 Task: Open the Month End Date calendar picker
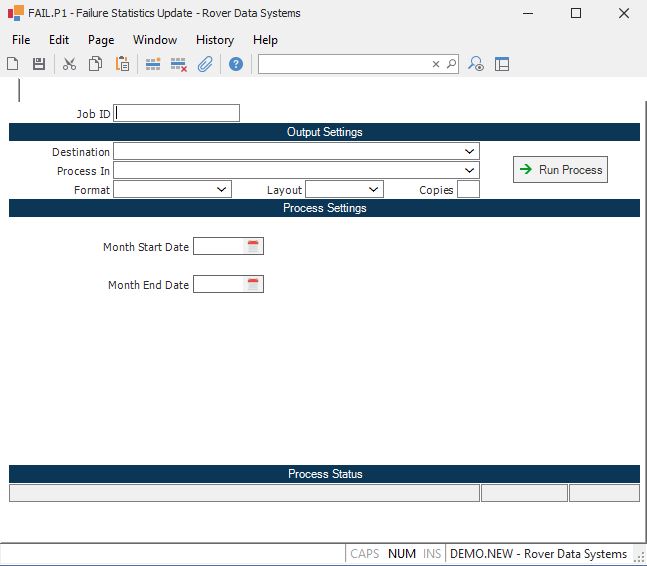click(x=253, y=285)
